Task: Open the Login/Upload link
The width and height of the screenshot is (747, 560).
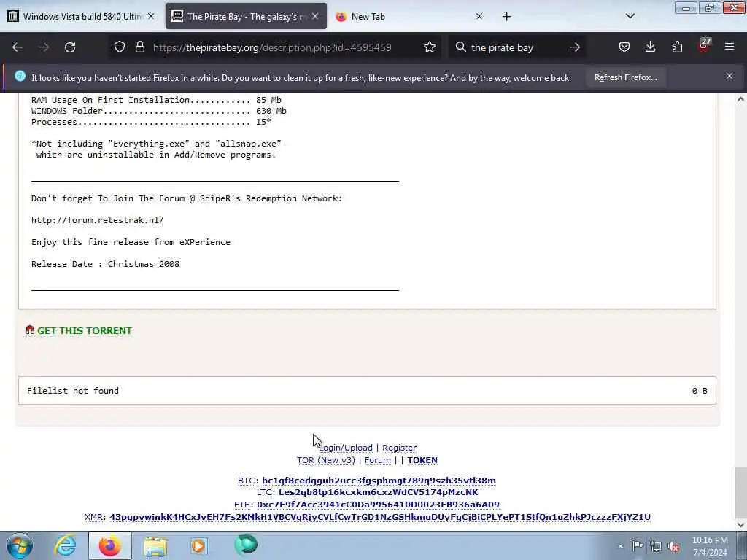Action: pos(346,448)
